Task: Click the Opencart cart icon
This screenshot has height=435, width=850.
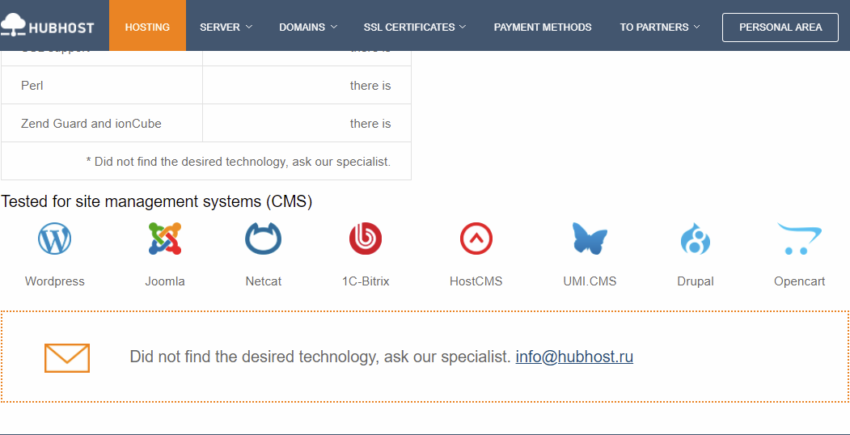Action: [800, 239]
